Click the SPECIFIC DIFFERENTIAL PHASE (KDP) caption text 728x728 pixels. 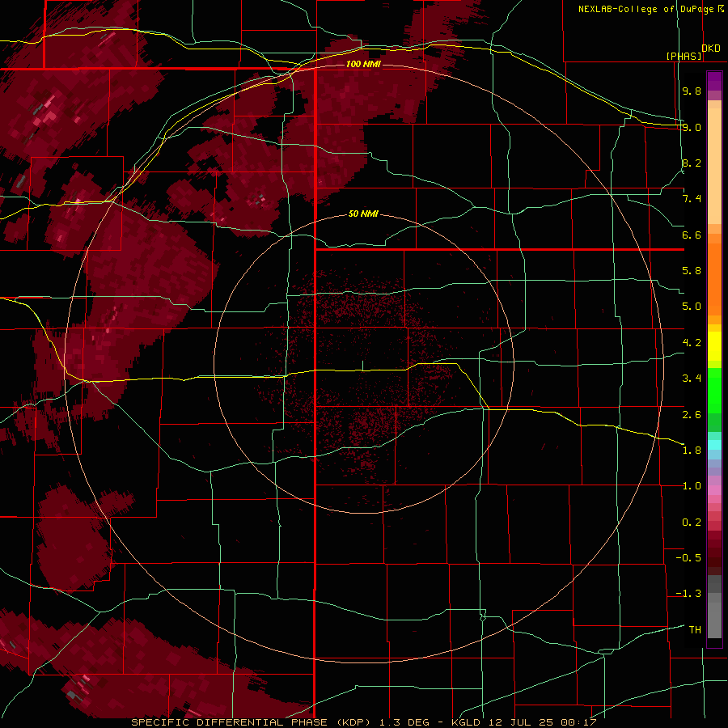click(x=252, y=722)
